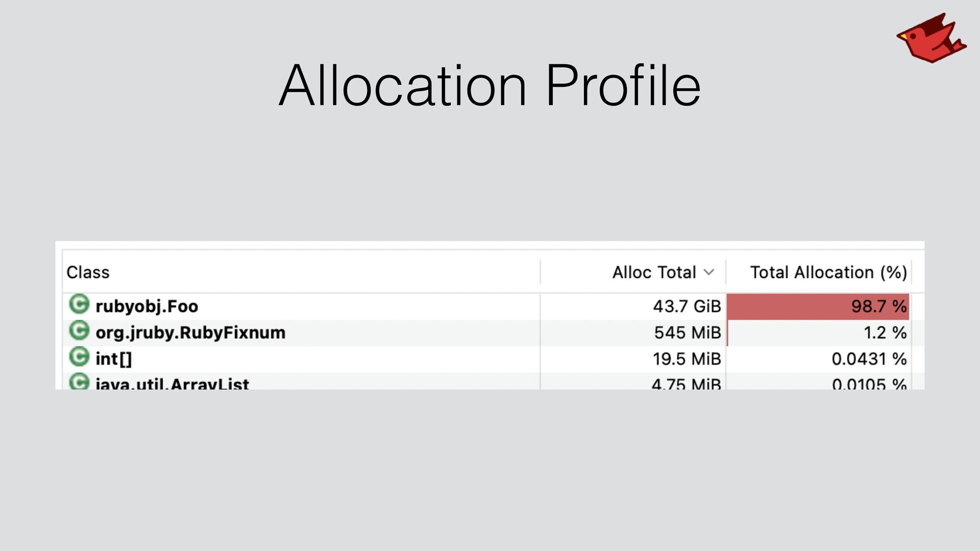Click the 545 MiB alloc total cell
This screenshot has width=980, height=551.
click(x=687, y=333)
